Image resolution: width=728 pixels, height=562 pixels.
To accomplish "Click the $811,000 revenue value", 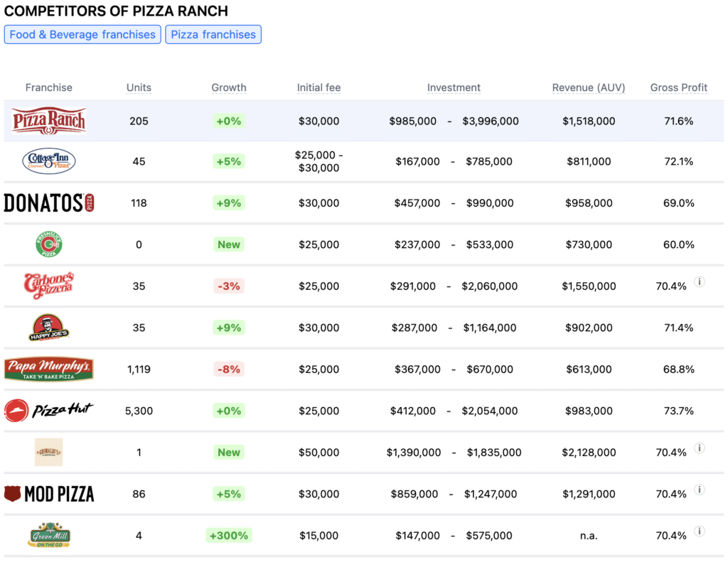I will coord(589,161).
